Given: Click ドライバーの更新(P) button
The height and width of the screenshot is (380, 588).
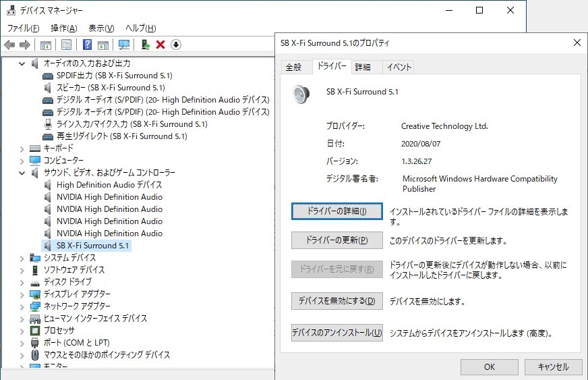Looking at the screenshot, I should tap(336, 240).
